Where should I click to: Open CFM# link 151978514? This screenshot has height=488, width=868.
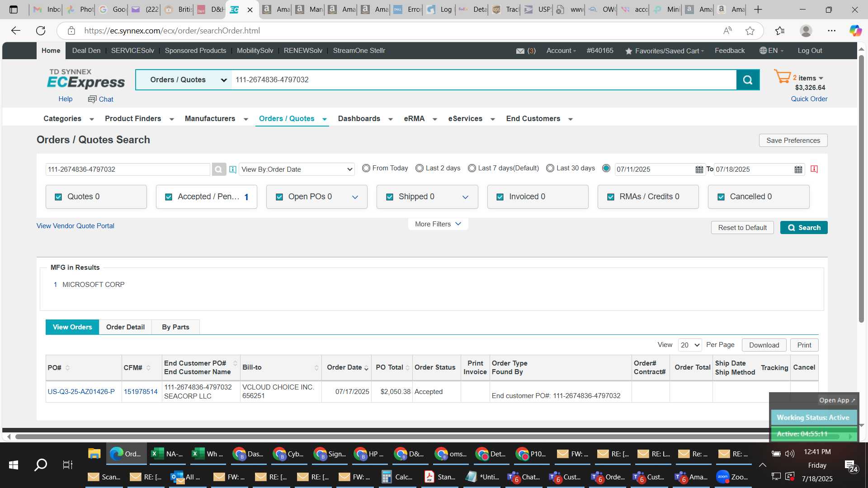tap(141, 392)
